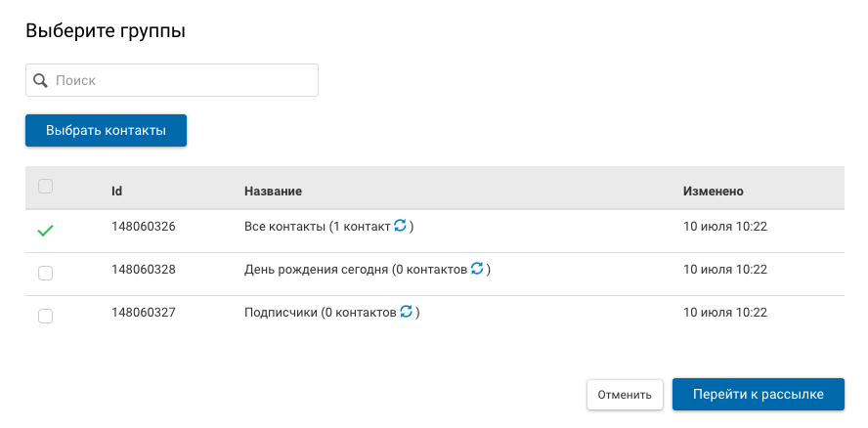Click the magnifier icon in search box

click(40, 81)
